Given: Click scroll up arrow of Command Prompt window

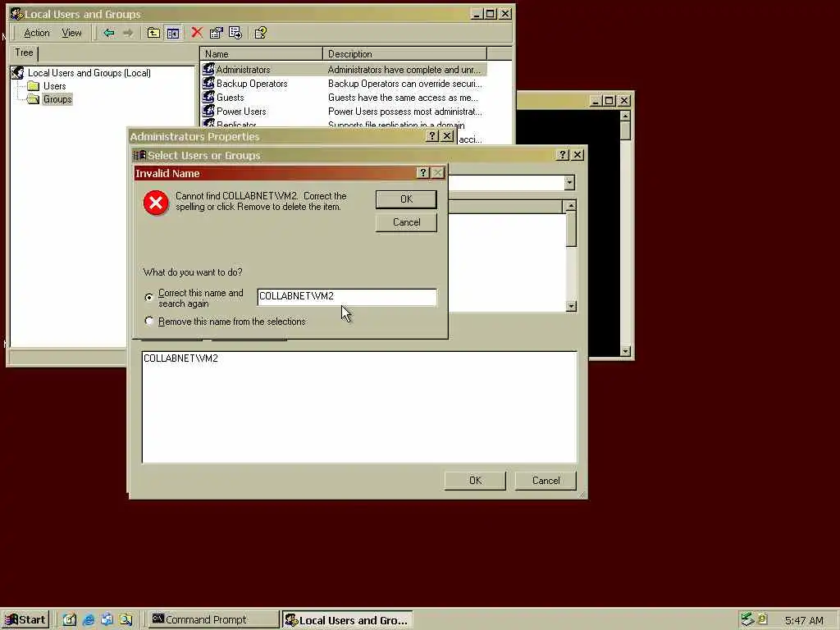Looking at the screenshot, I should (x=625, y=115).
